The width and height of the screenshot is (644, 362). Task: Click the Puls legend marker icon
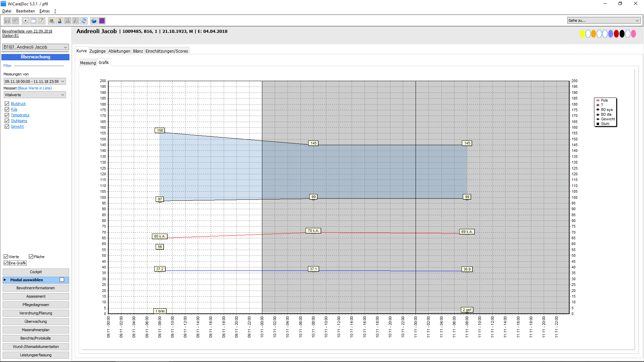pyautogui.click(x=598, y=100)
